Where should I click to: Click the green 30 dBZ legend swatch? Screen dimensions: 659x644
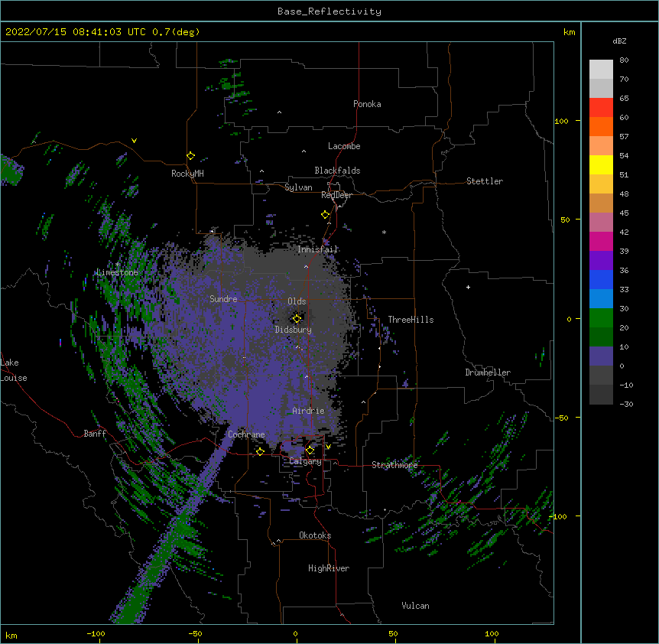(601, 318)
